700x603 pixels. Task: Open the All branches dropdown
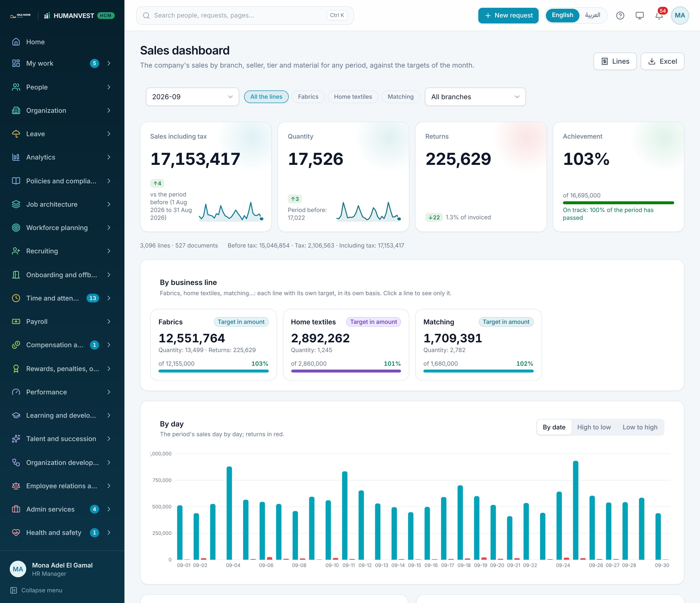(475, 97)
